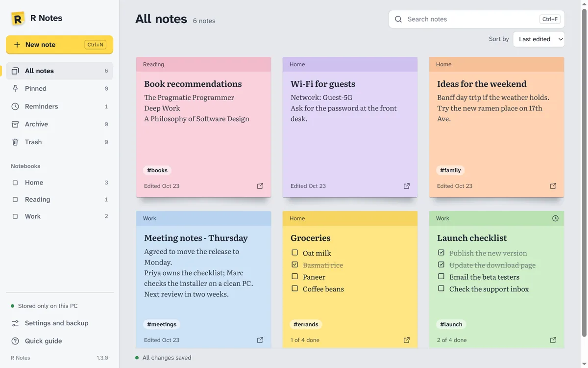
Task: Open Launch checklist pop-out icon
Action: 553,340
